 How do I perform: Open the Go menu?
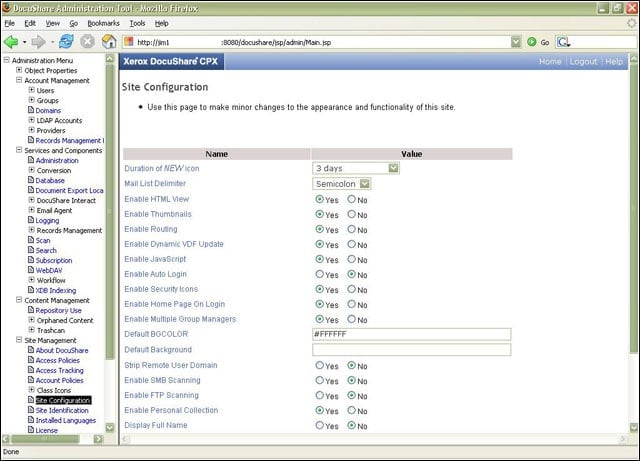pos(73,23)
